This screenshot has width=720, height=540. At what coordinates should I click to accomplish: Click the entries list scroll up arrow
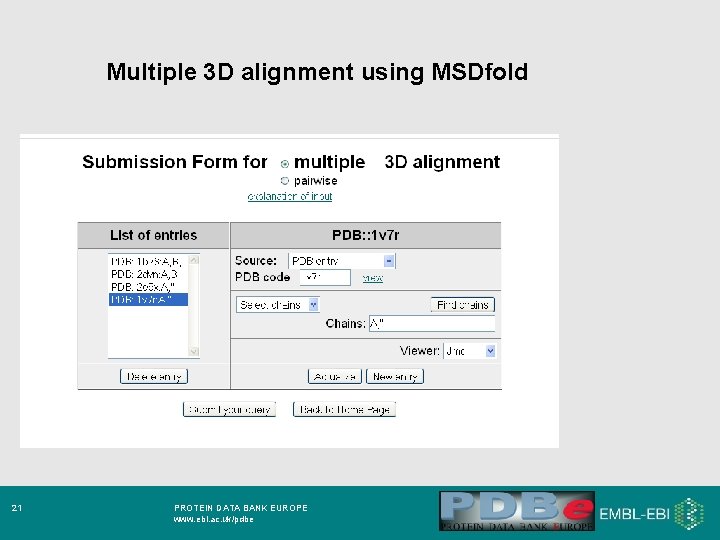[x=194, y=260]
